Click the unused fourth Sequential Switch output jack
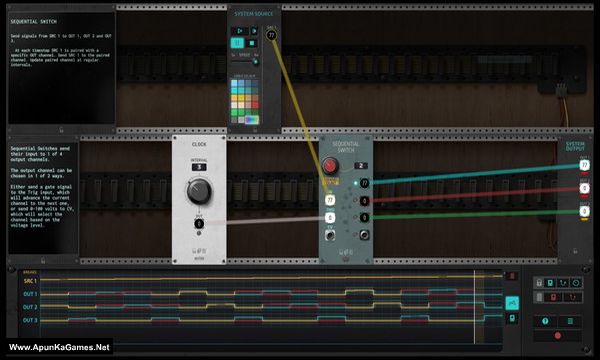600x360 pixels. tap(365, 235)
